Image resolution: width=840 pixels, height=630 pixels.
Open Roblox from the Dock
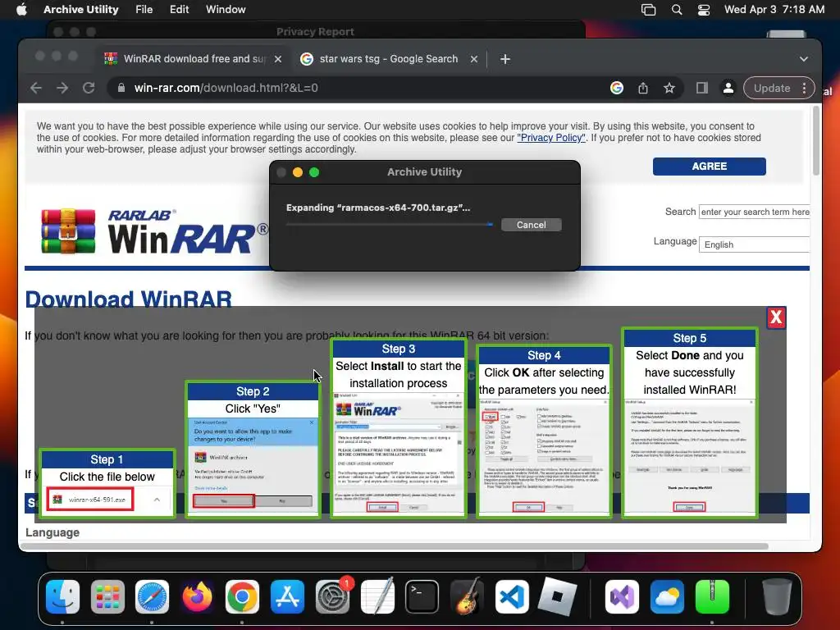click(x=557, y=596)
